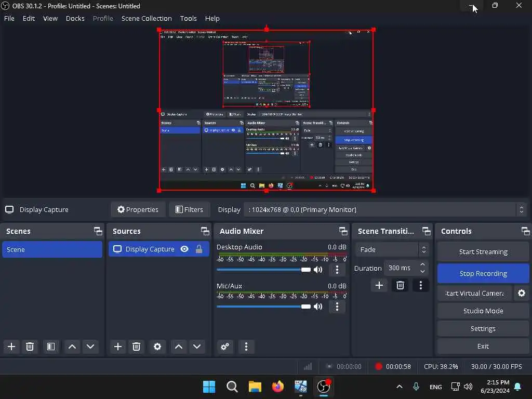Open Mic/Aux options three-dot menu
The image size is (532, 399).
point(337,307)
